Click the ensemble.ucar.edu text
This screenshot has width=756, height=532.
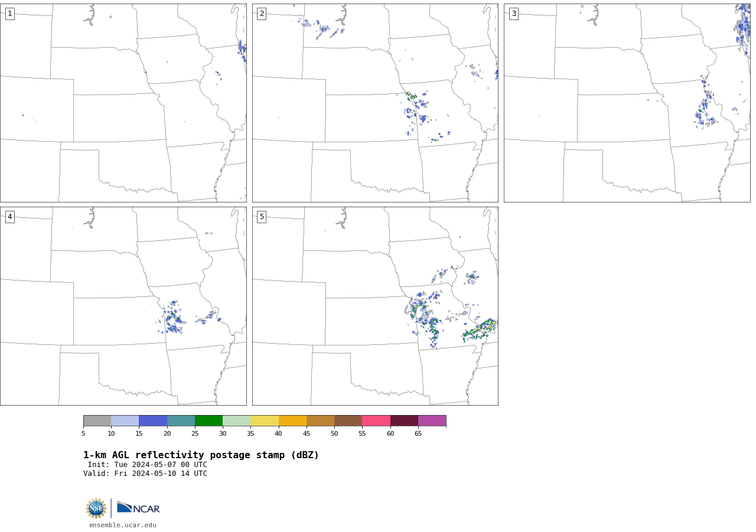pos(123,525)
